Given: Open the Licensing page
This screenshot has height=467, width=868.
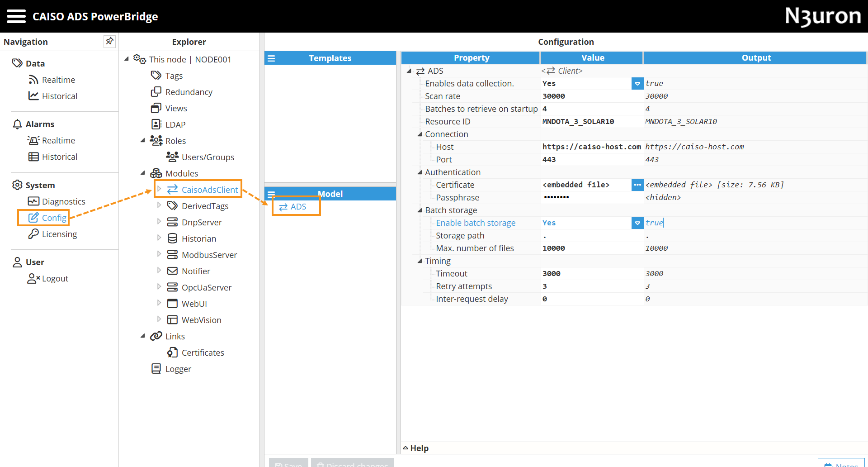Looking at the screenshot, I should point(52,234).
